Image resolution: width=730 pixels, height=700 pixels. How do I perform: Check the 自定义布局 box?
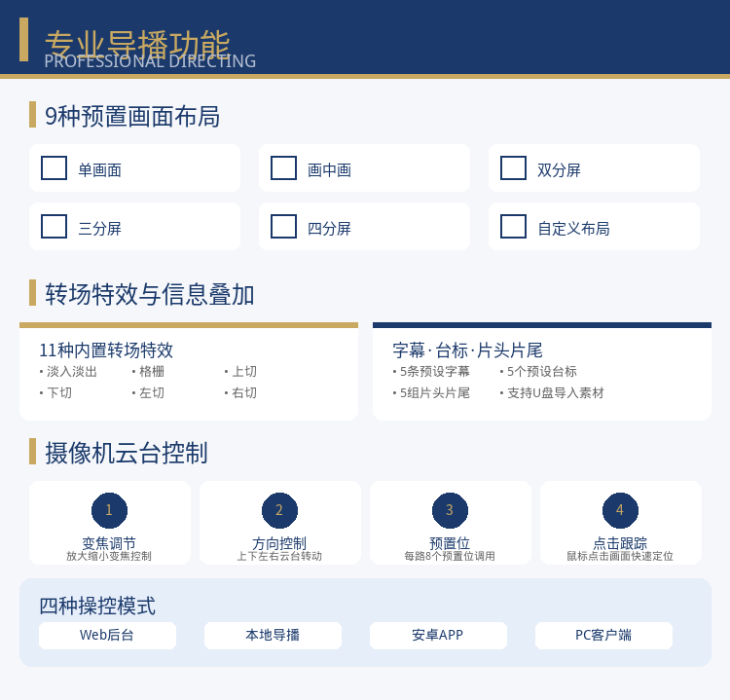pos(514,226)
